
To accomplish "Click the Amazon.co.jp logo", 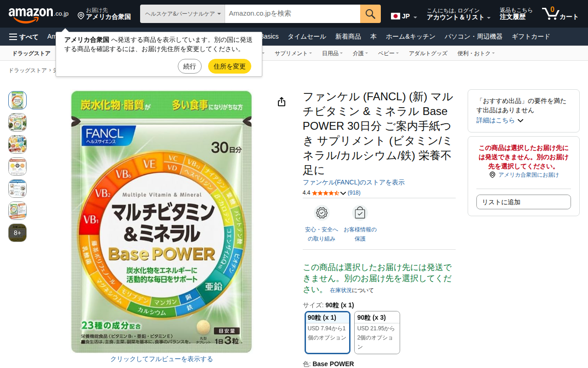I will [x=39, y=14].
